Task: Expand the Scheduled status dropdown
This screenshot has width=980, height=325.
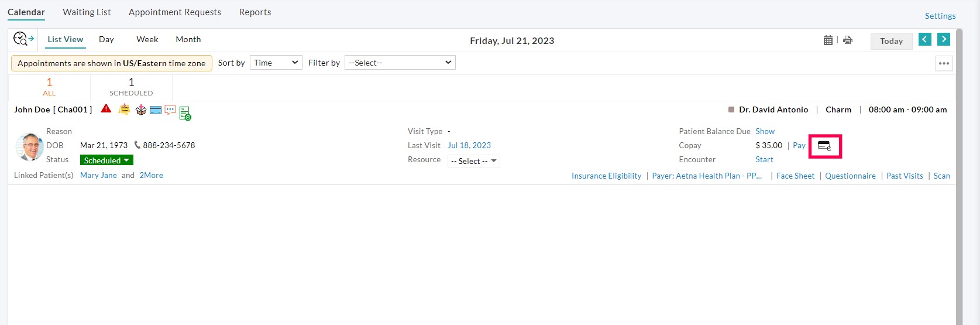Action: click(x=106, y=160)
